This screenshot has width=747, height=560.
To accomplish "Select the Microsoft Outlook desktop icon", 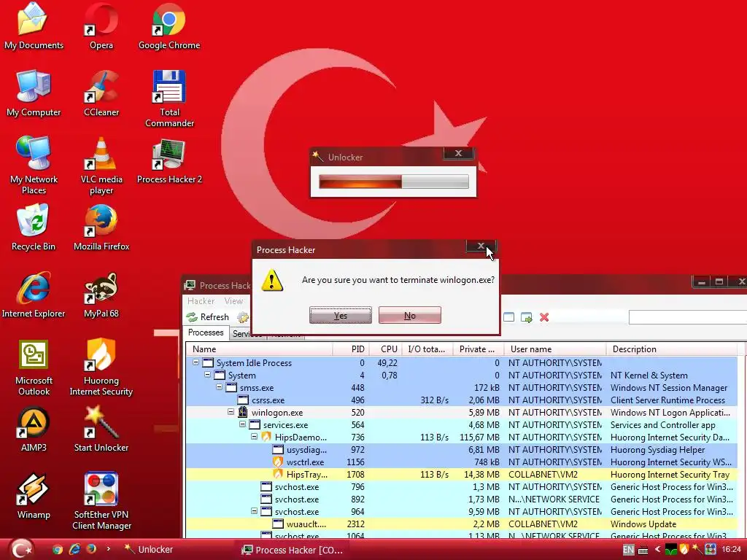I will [x=34, y=367].
